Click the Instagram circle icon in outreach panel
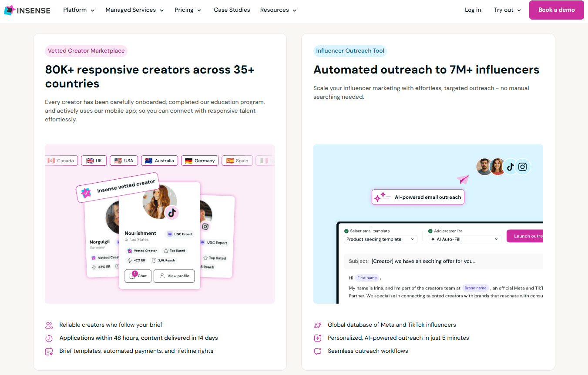The image size is (588, 375). [523, 167]
